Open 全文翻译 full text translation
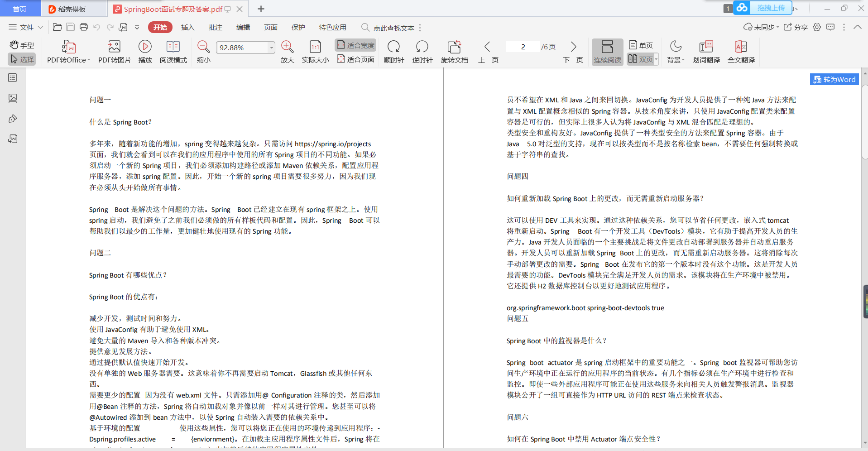This screenshot has width=868, height=451. pos(741,52)
